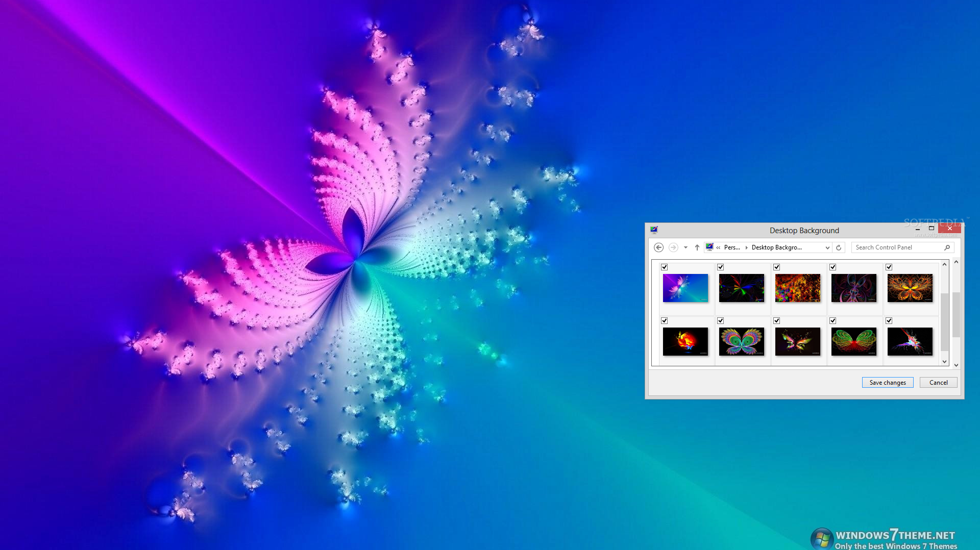Uncheck the neon burst wallpaper checkbox
Image resolution: width=980 pixels, height=550 pixels.
889,320
